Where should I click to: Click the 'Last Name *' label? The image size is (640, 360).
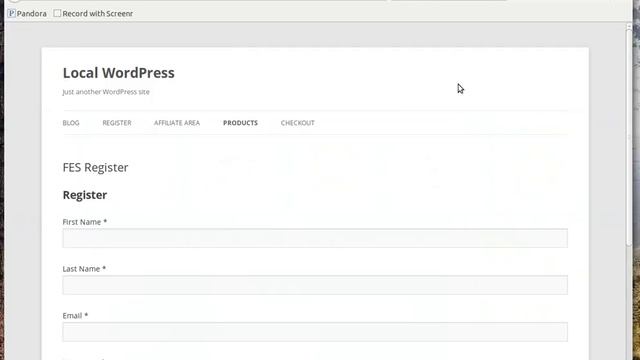coord(84,269)
